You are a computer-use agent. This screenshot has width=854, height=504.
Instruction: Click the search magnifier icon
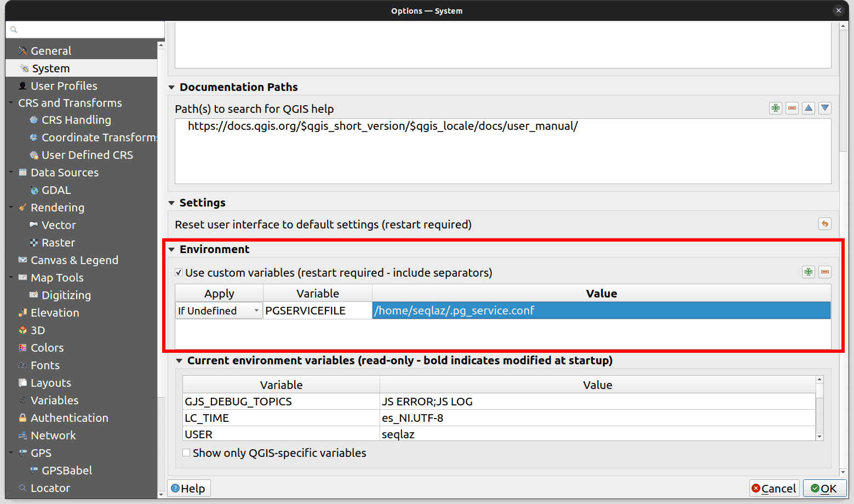[x=14, y=30]
